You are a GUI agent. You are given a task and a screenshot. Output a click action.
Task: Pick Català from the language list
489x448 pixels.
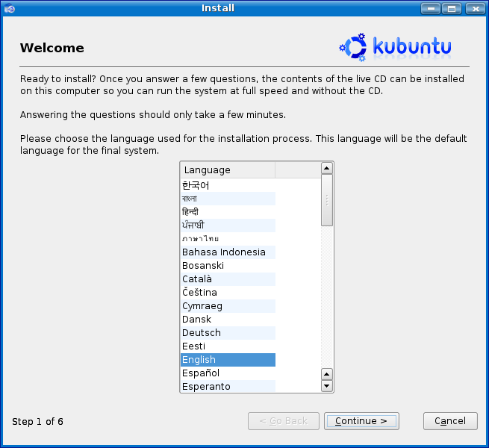[197, 279]
